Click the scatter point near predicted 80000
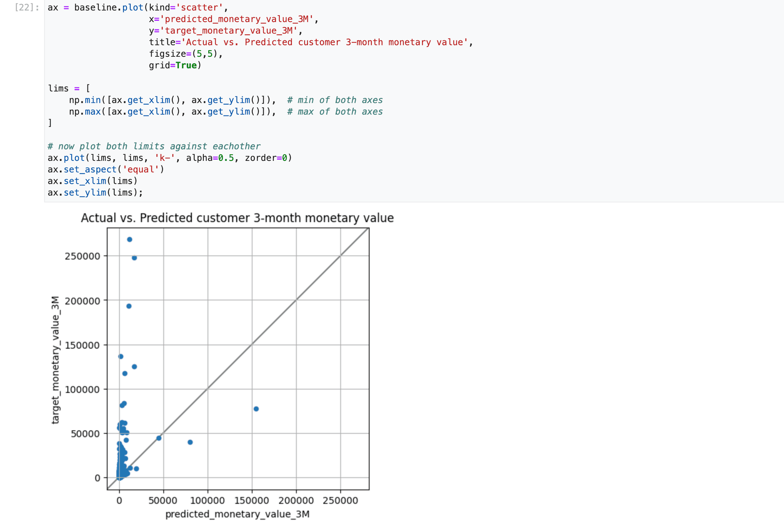Image resolution: width=784 pixels, height=532 pixels. click(x=190, y=442)
